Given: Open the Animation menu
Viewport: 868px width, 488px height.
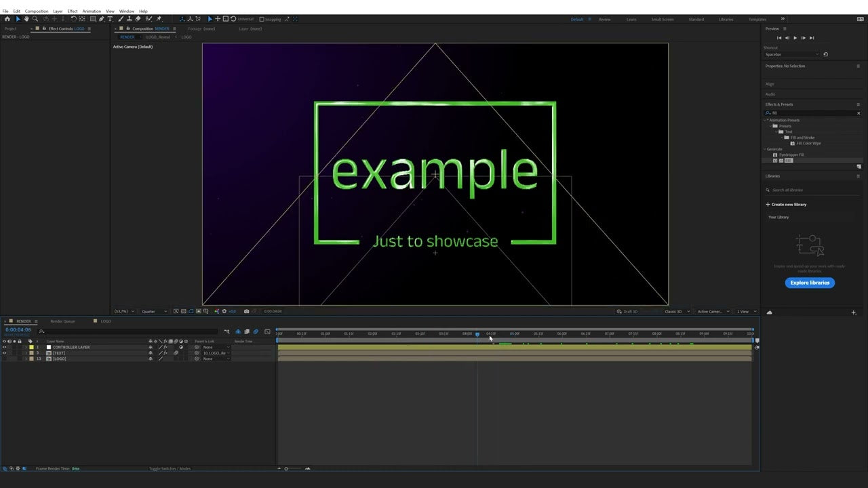Looking at the screenshot, I should (92, 11).
